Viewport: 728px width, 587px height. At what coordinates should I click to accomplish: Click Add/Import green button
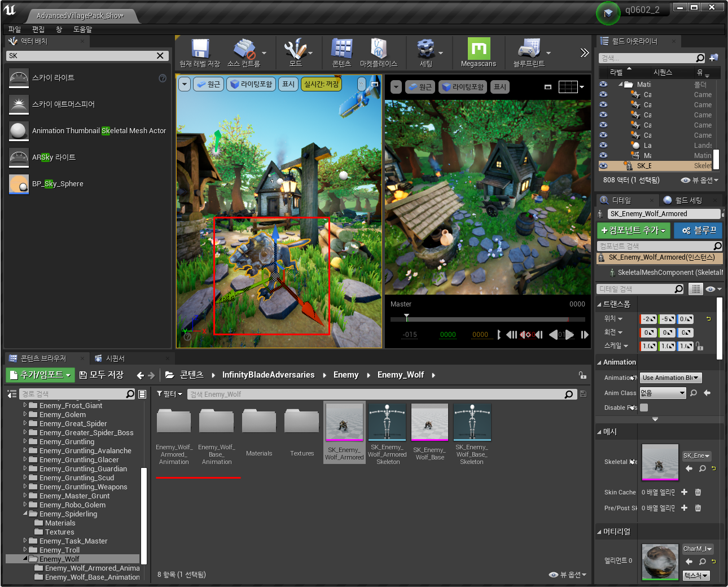pos(40,375)
